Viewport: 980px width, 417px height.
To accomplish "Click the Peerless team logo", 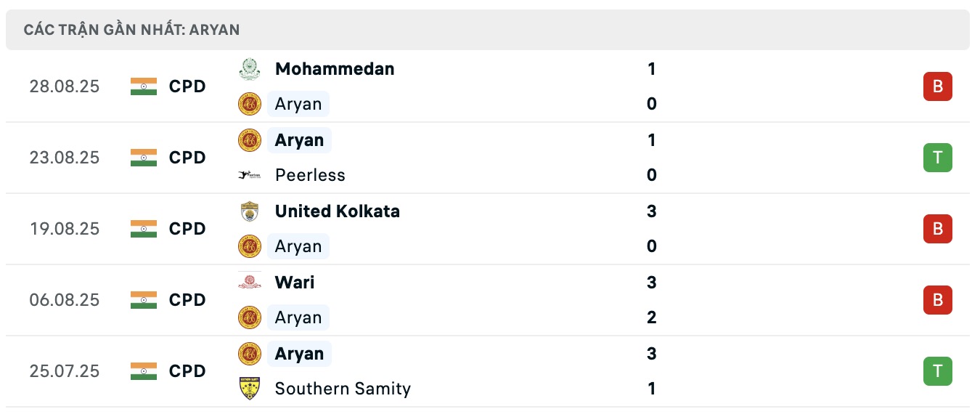I will [250, 175].
